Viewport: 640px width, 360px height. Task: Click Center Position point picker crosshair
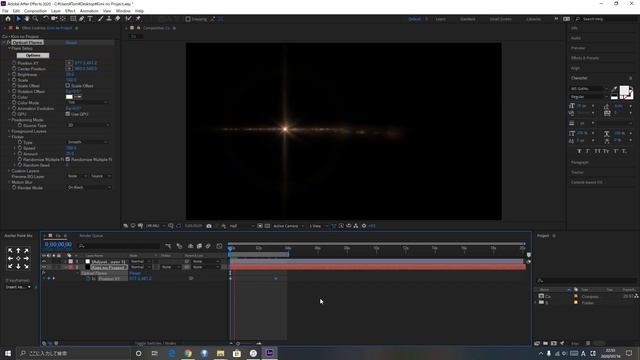(69, 69)
